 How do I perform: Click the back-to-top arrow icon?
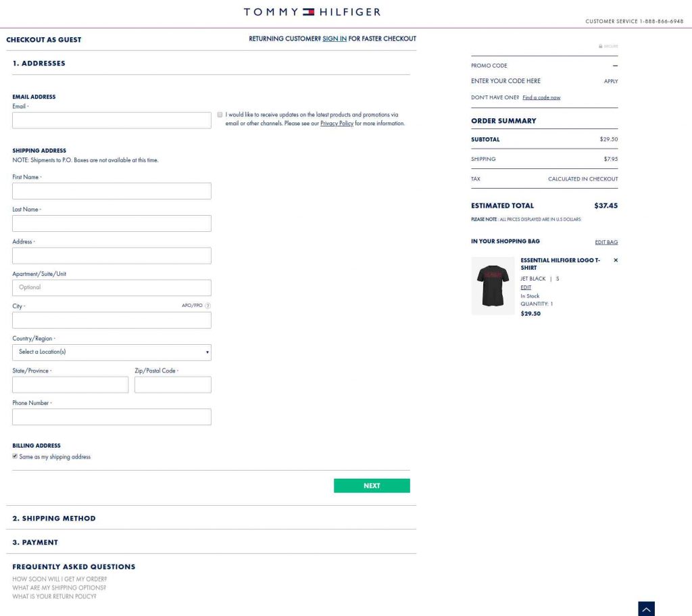point(646,609)
